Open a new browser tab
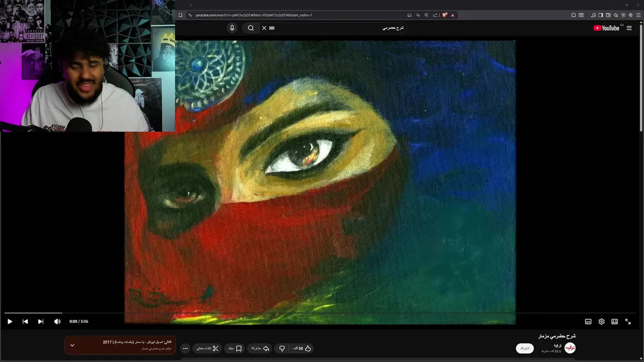 pyautogui.click(x=191, y=5)
